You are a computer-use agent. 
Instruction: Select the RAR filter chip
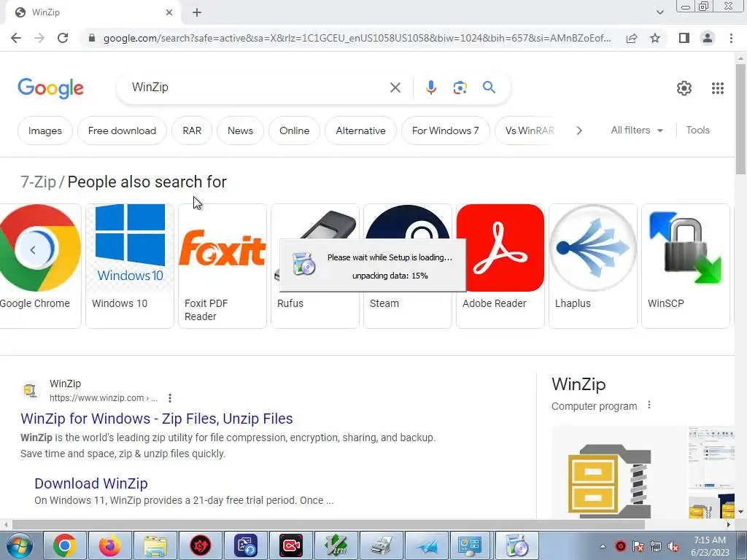pos(192,131)
